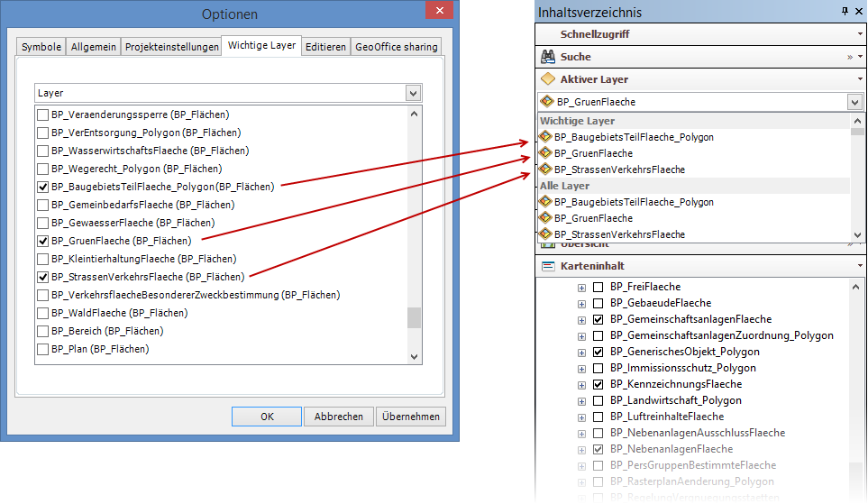
Task: Select BP_Immissionsschutz_Polygon tree item
Action: 683,368
